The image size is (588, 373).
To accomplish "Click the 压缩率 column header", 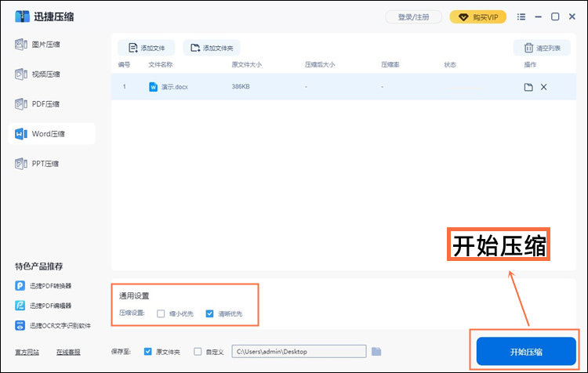I will pos(390,64).
